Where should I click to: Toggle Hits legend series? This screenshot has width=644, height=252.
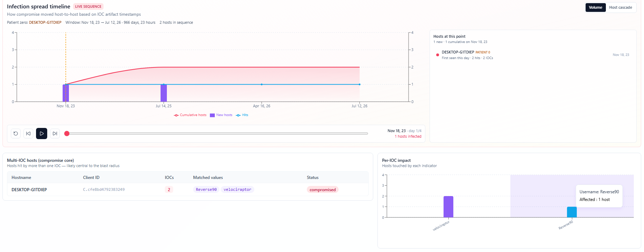(242, 115)
